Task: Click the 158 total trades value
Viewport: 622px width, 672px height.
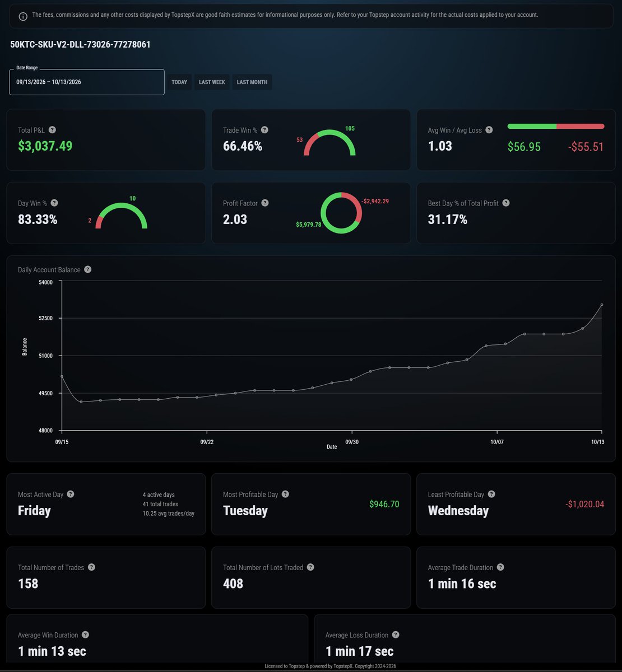Action: 28,584
